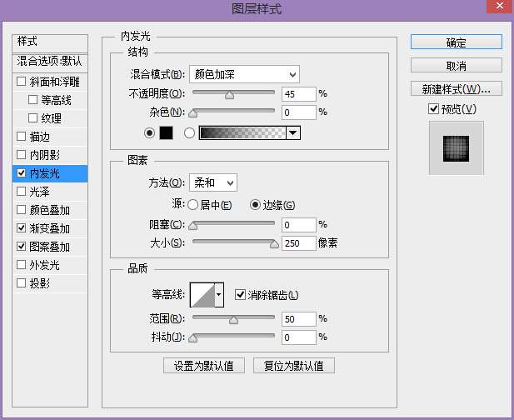This screenshot has height=420, width=514.
Task: Open the 图案叠加 settings entry
Action: 50,246
